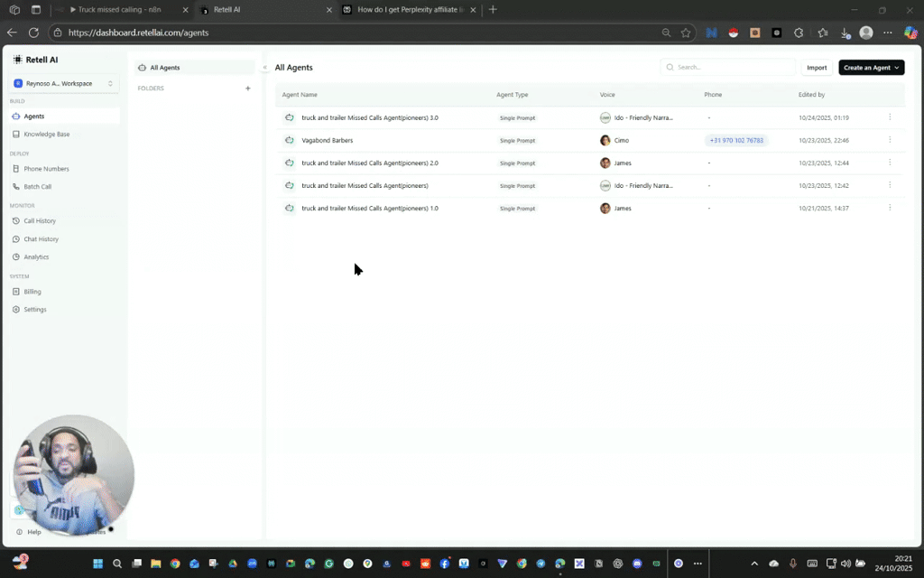Focus the agent Search field

[x=728, y=67]
